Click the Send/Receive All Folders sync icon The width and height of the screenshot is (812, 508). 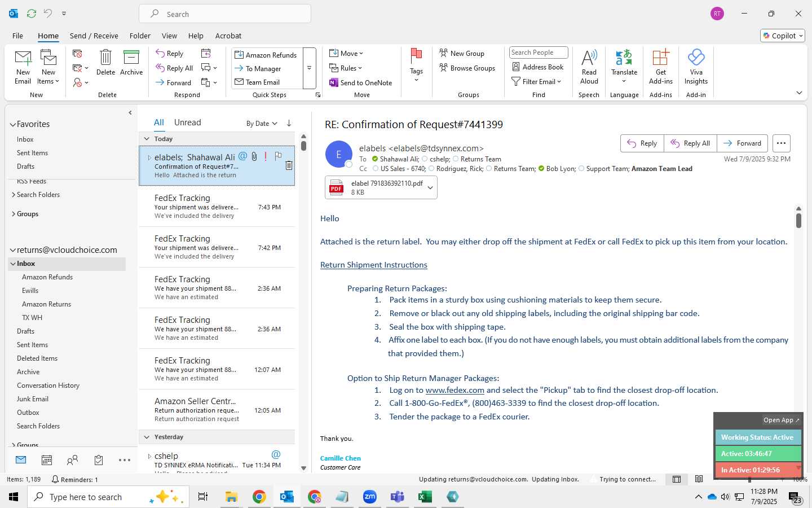32,13
